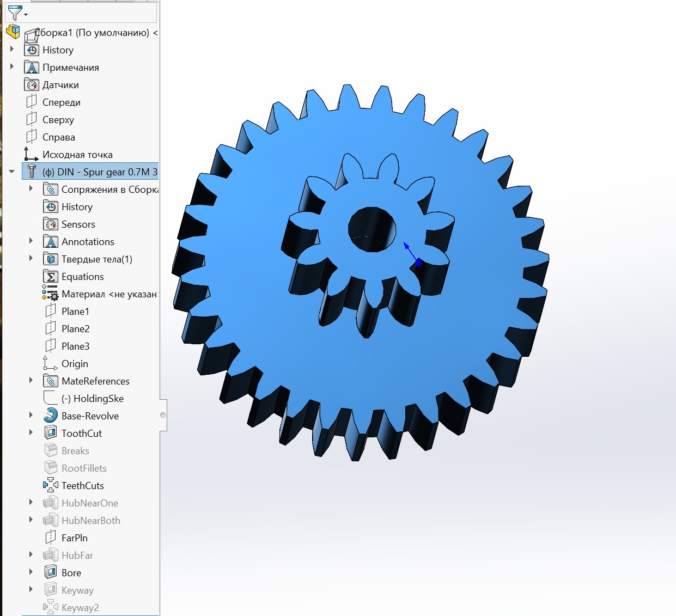Select the Справа plane icon
This screenshot has height=616, width=676.
pyautogui.click(x=32, y=137)
